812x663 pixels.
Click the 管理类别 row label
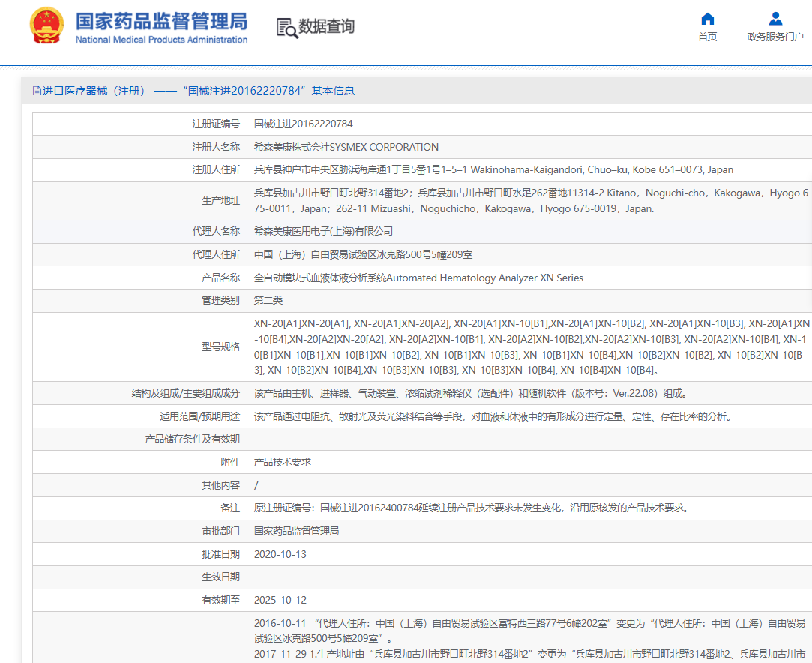click(x=220, y=300)
